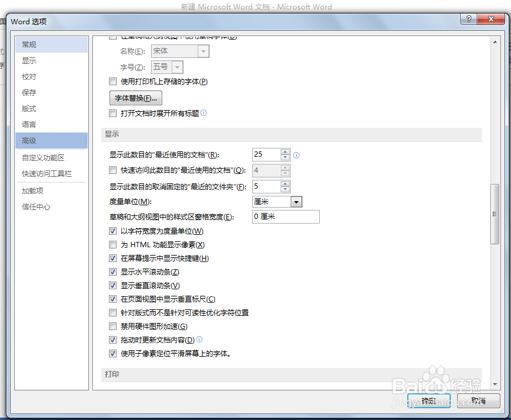This screenshot has height=420, width=511.
Task: Close the Word 选项 dialog
Action: tap(491, 19)
